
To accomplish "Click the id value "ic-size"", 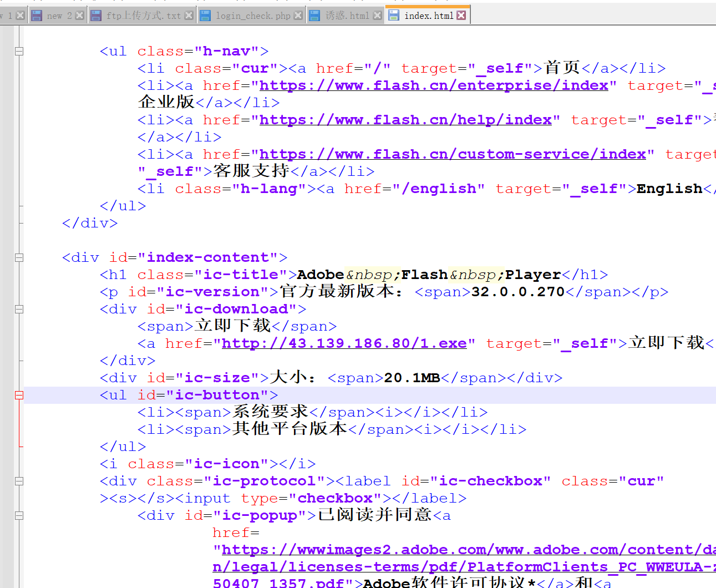I will [217, 378].
